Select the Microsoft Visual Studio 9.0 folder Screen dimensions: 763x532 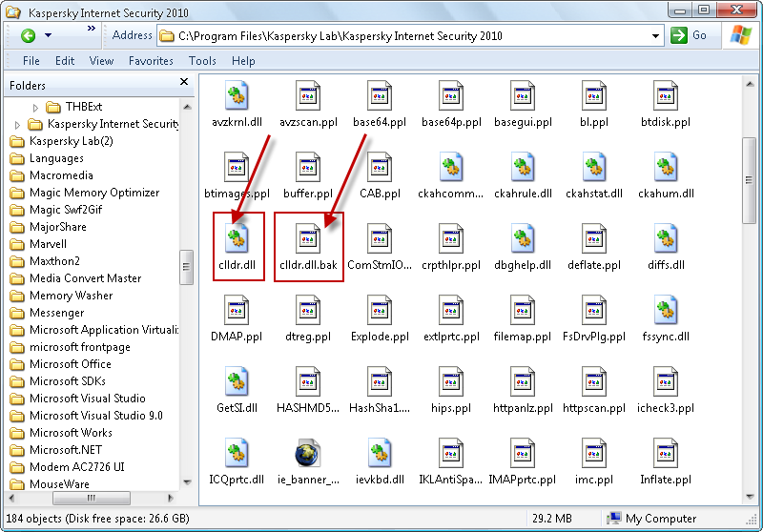coord(87,416)
